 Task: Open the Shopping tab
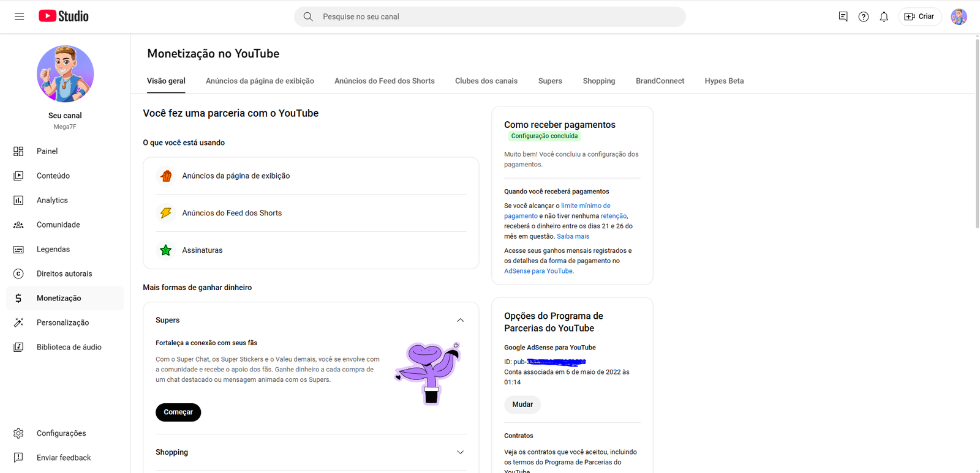[x=599, y=81]
